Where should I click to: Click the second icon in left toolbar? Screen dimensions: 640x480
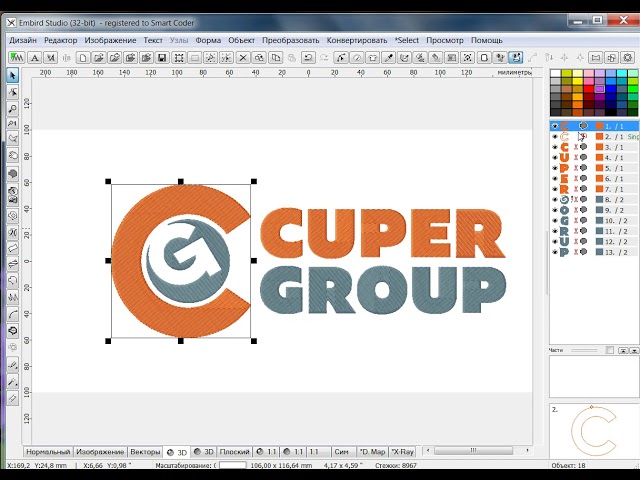13,93
